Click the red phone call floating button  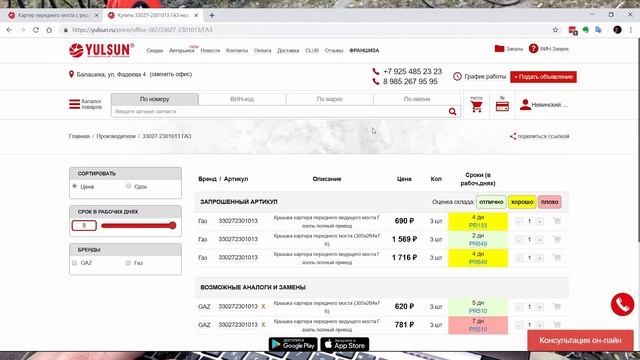click(x=622, y=304)
